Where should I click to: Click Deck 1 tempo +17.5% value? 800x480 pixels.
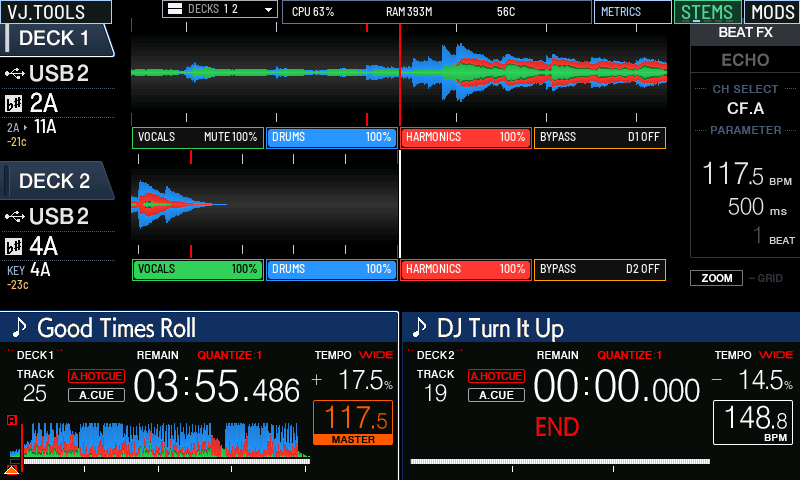coord(352,380)
